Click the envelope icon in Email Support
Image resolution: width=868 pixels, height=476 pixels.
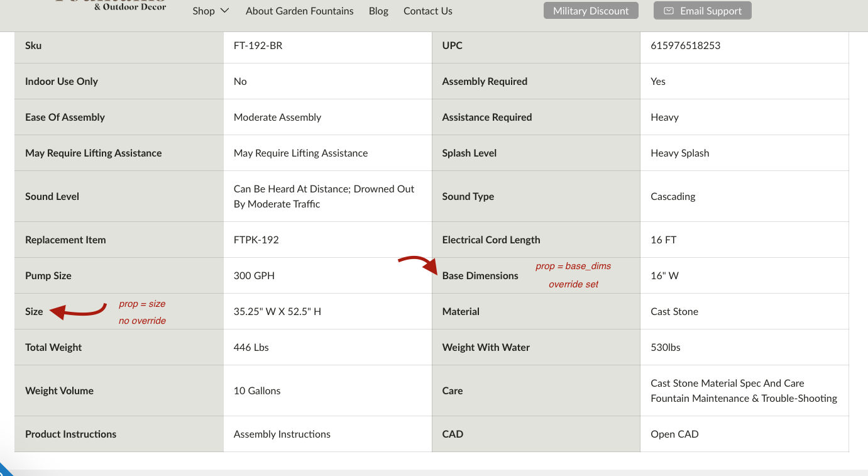click(x=669, y=11)
